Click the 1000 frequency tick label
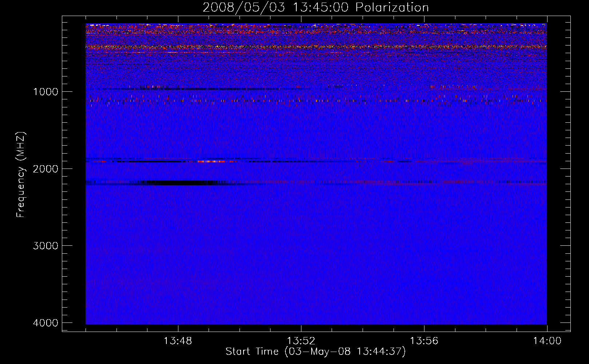This screenshot has width=589, height=364. coord(46,91)
